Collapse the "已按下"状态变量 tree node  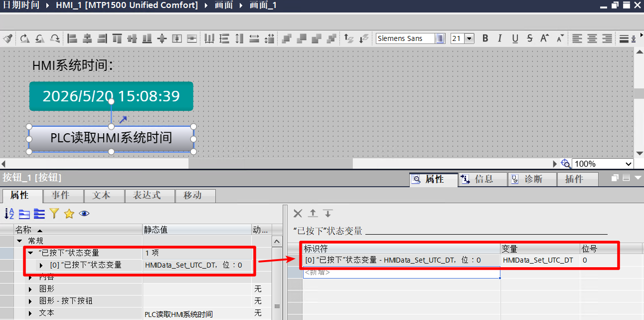(30, 253)
